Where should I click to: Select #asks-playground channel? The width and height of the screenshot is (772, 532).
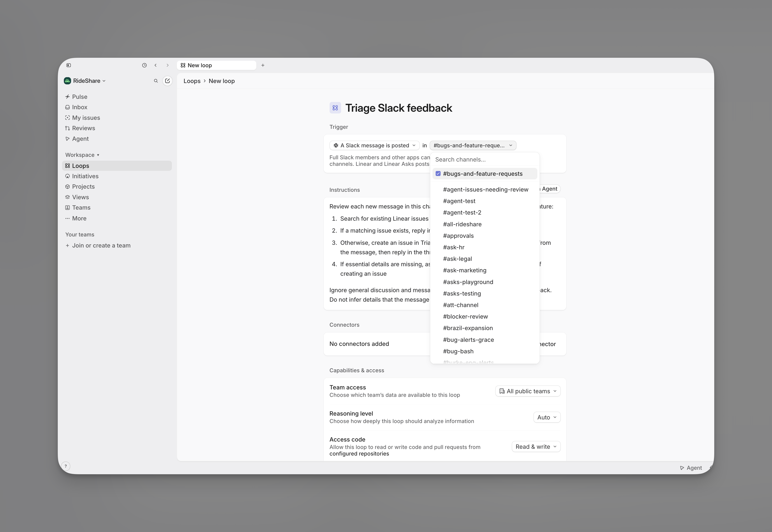tap(485, 282)
